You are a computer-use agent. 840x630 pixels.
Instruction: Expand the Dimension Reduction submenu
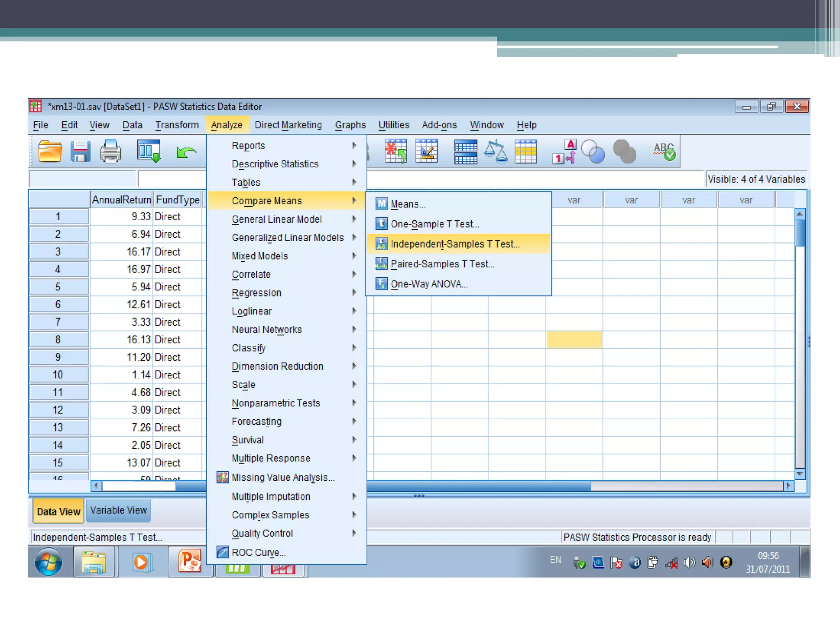pyautogui.click(x=287, y=366)
